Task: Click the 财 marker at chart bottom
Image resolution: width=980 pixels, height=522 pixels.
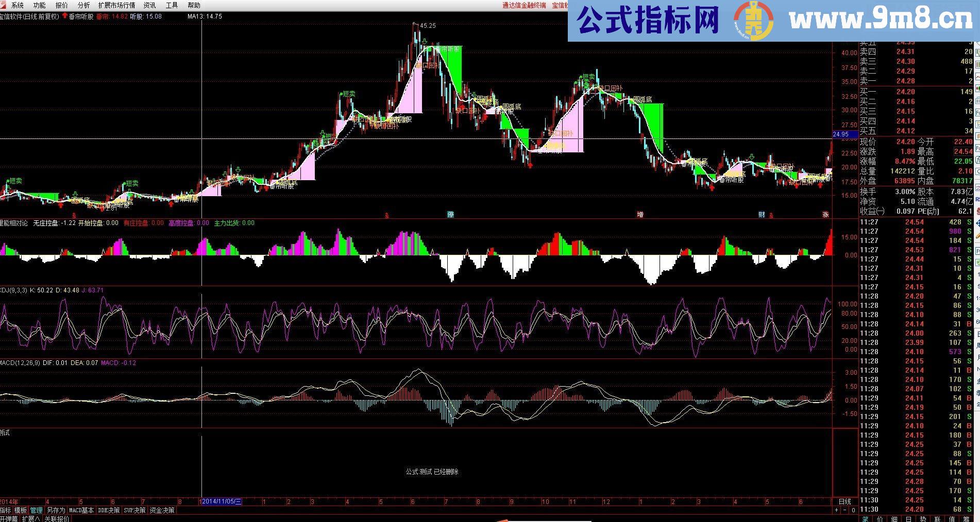Action: tap(762, 215)
